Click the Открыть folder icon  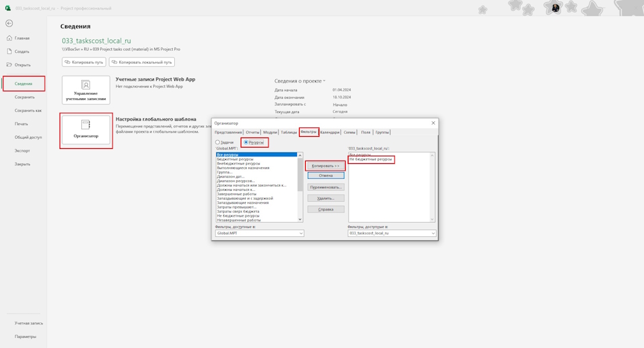(x=9, y=64)
